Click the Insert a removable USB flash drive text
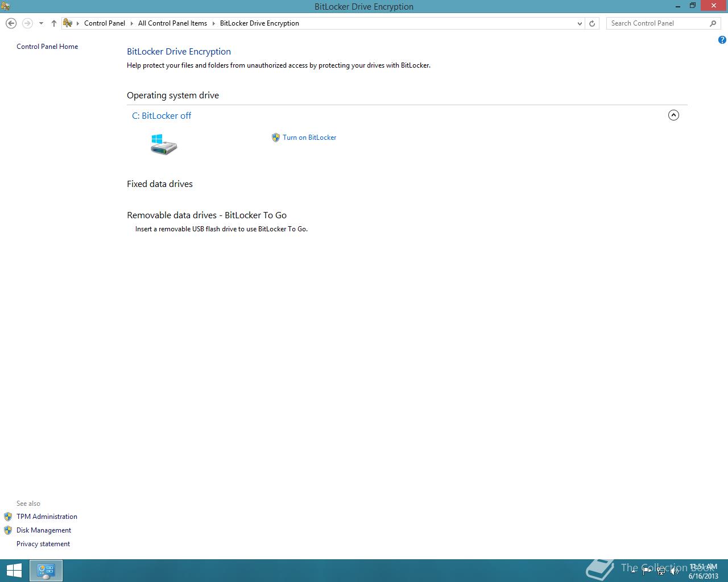Screen dimensions: 728x582 point(221,229)
